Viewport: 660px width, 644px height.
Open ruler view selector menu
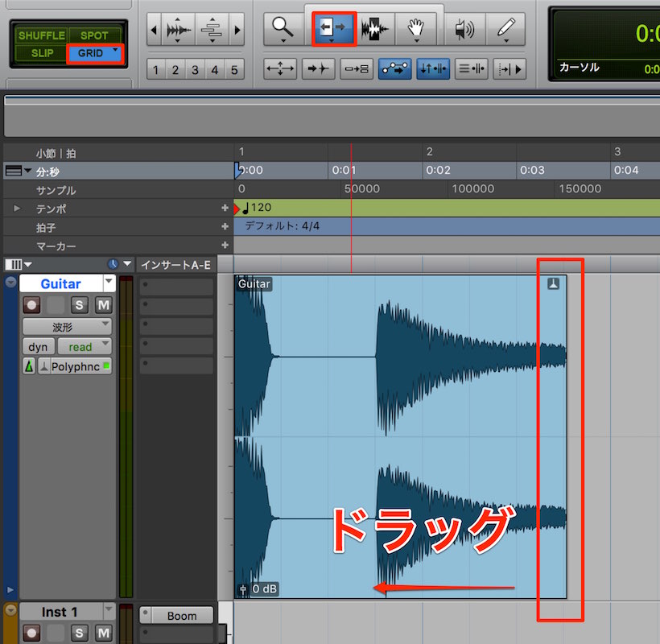pyautogui.click(x=18, y=171)
